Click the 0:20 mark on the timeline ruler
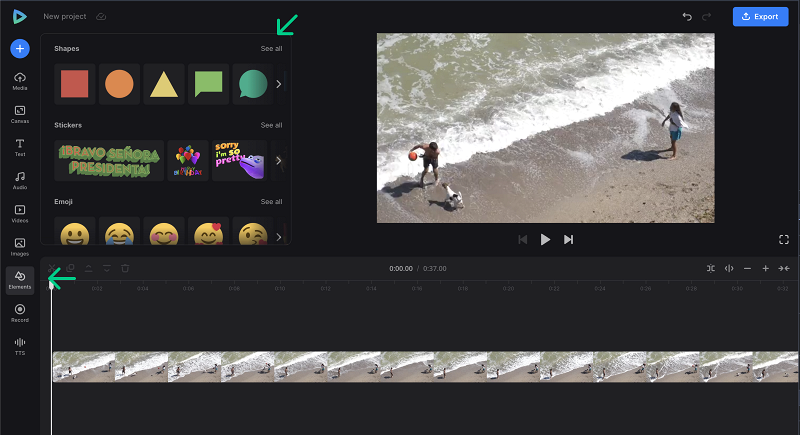Screen dimensions: 800x435 click(x=508, y=289)
